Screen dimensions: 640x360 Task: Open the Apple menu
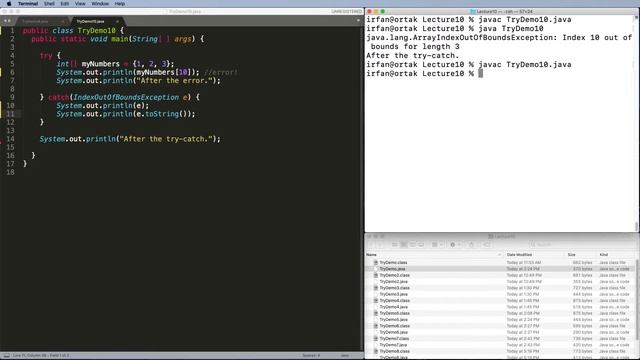tap(9, 4)
